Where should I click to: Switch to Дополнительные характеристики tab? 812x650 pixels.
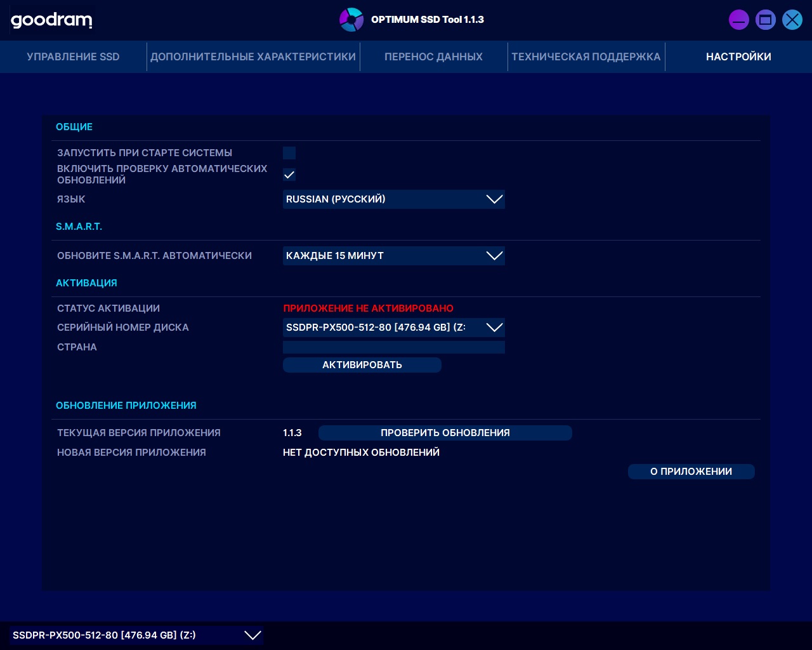[x=253, y=56]
